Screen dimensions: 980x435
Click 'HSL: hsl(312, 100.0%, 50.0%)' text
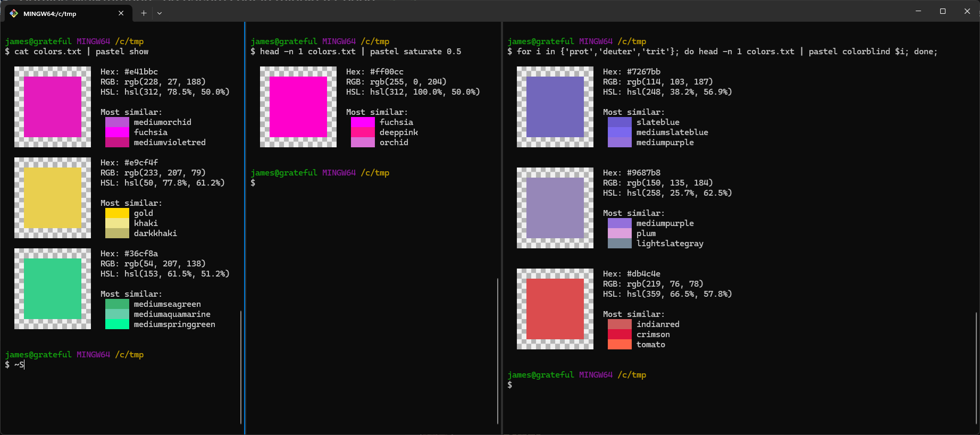(413, 92)
